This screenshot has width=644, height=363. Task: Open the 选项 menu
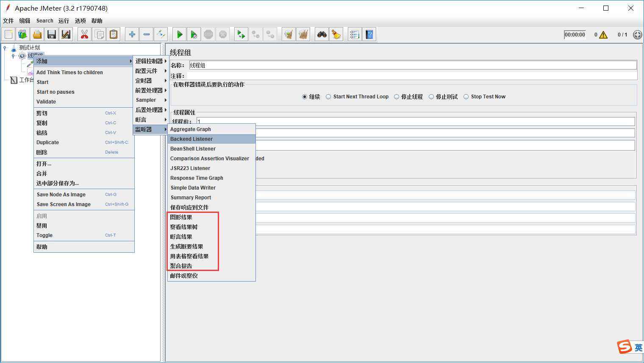(x=80, y=21)
